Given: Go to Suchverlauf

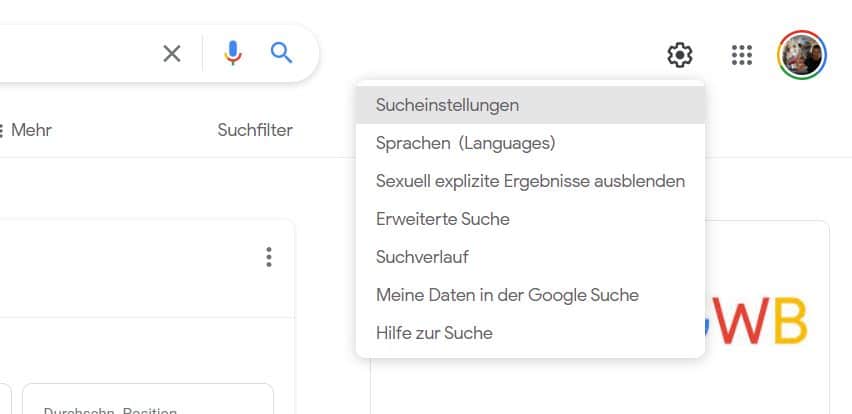Looking at the screenshot, I should coord(422,257).
